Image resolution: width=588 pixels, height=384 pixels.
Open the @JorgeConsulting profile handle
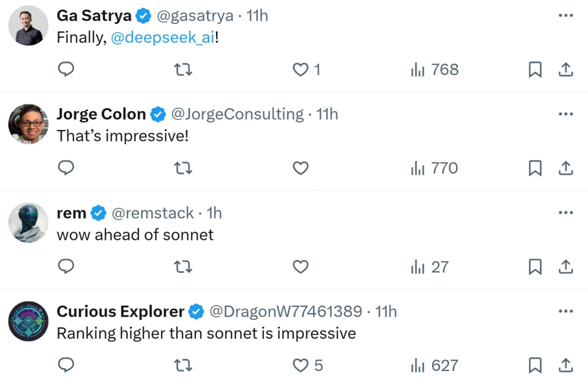[237, 114]
